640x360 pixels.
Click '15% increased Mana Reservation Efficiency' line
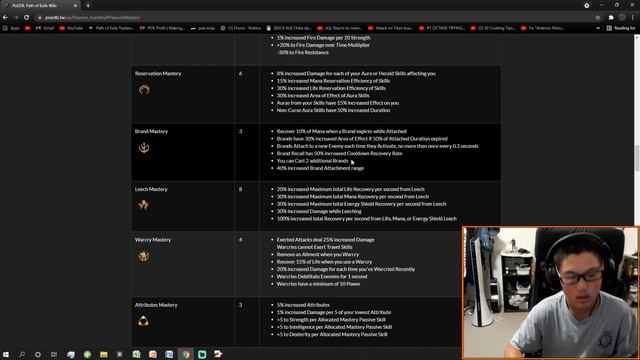click(333, 81)
